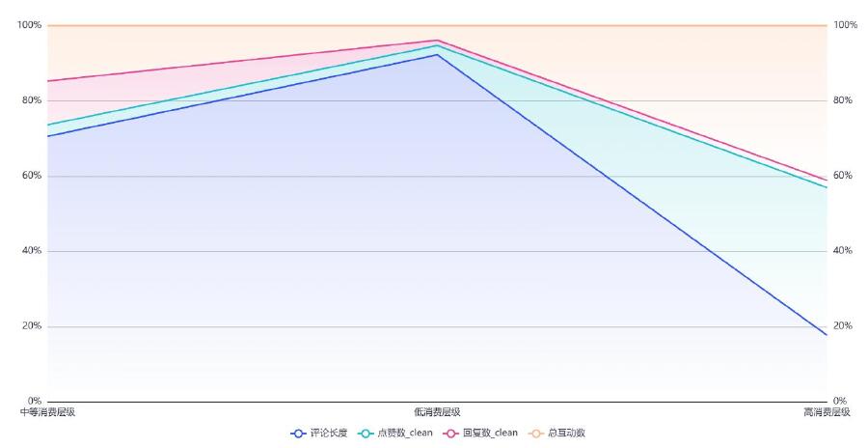868x448 pixels.
Task: Toggle the 评论长度 series via its legend text
Action: (x=329, y=434)
